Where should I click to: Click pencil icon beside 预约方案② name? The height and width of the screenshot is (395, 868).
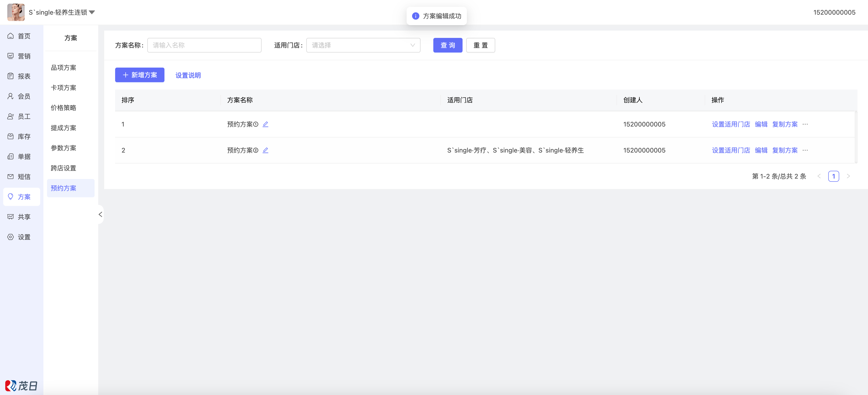[265, 150]
